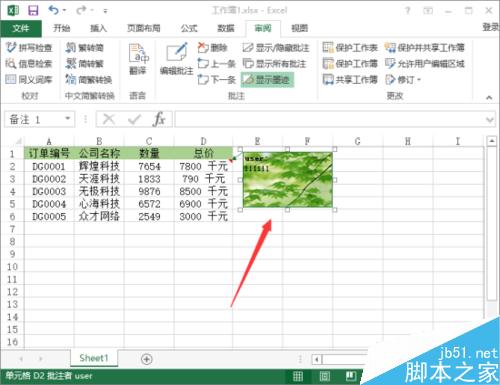Viewport: 500px width, 385px height.
Task: Switch to the 插入 tab
Action: pos(98,28)
